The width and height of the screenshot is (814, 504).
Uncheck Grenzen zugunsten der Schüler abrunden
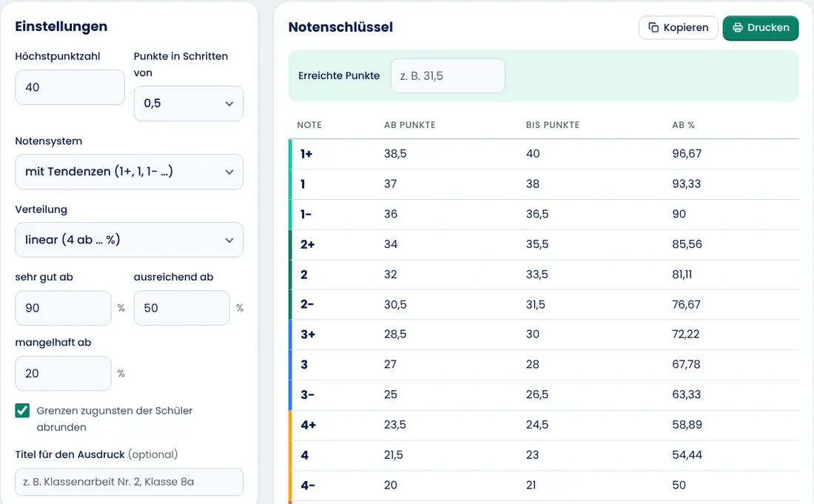(22, 411)
